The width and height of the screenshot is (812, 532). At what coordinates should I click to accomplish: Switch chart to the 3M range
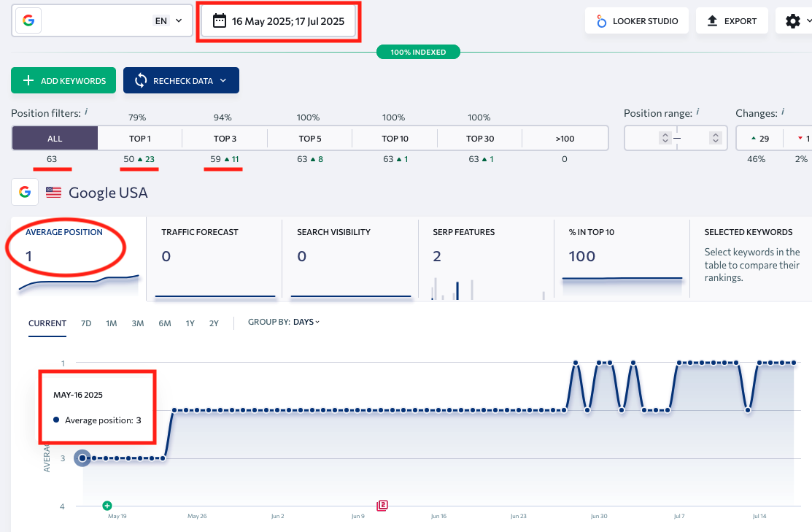[138, 323]
